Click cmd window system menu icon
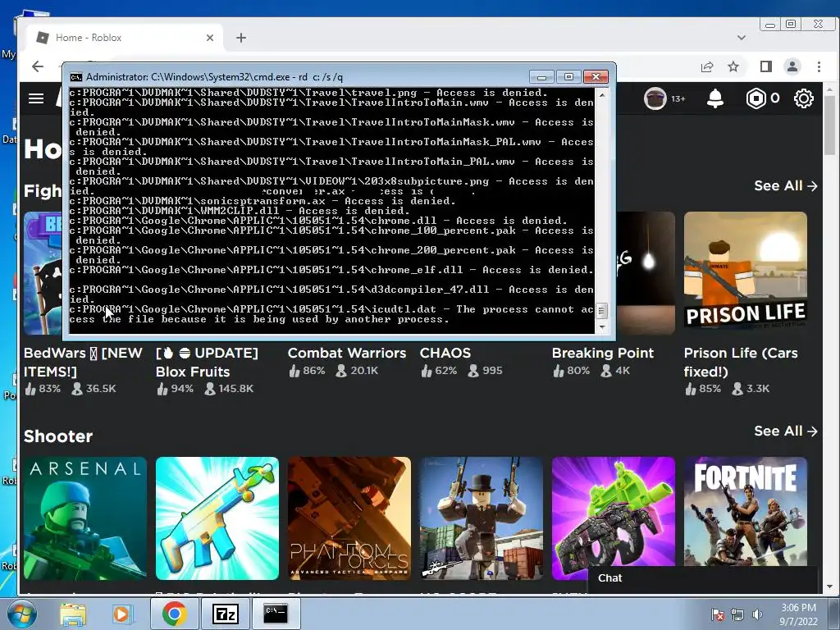 76,77
